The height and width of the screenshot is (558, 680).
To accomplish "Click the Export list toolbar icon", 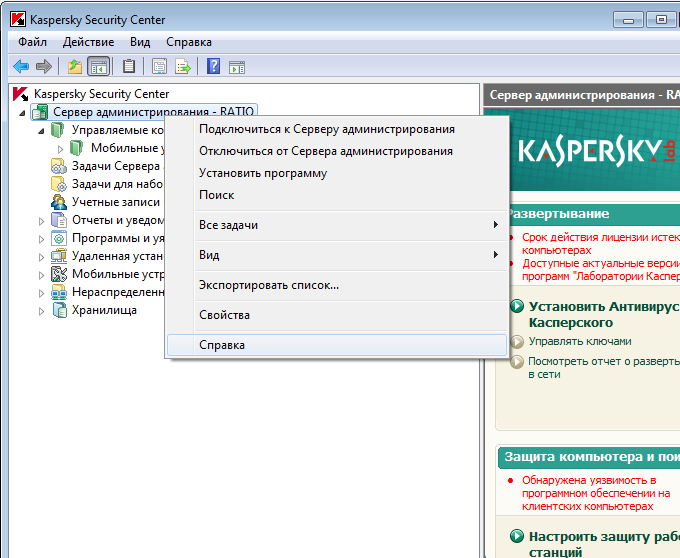I will tap(183, 67).
